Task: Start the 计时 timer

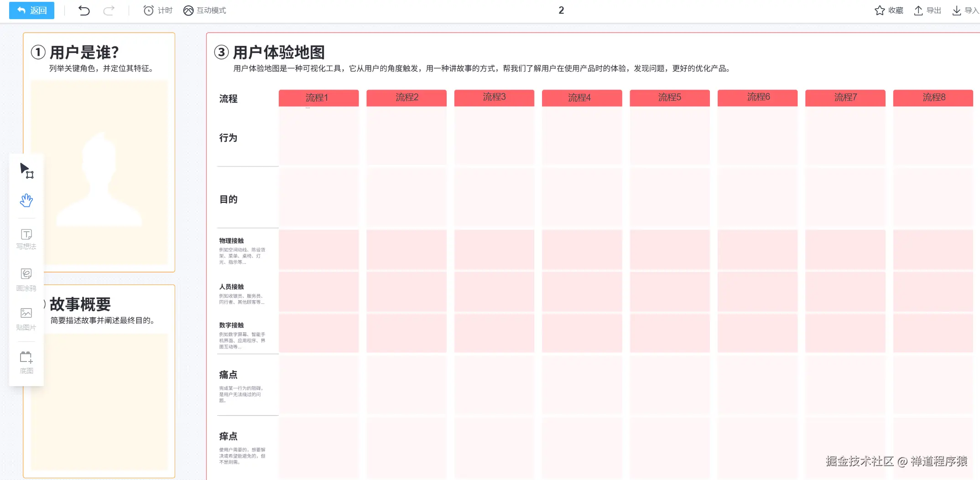Action: [x=158, y=10]
